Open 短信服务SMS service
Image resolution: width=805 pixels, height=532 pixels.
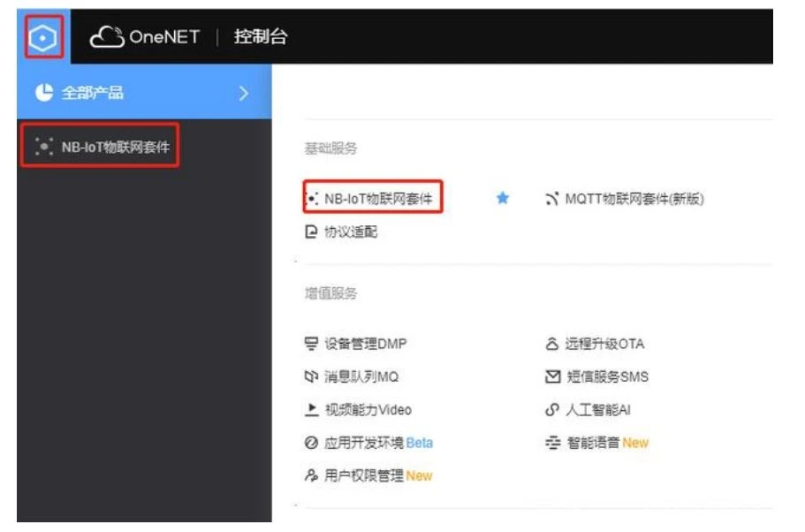[607, 377]
